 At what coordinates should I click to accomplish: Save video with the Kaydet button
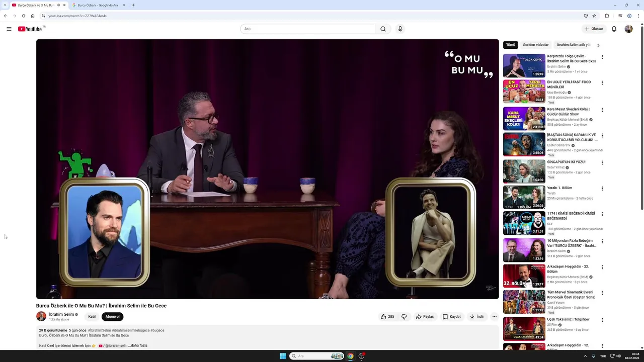tap(452, 317)
